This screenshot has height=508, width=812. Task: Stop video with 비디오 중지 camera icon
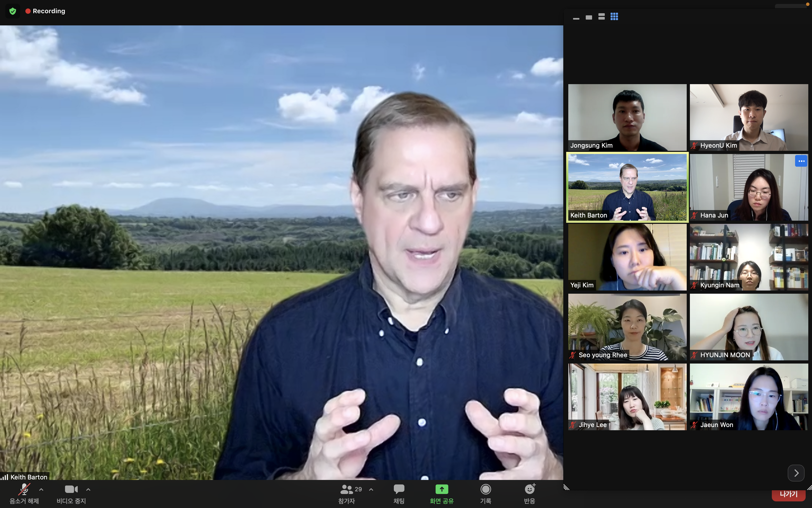click(71, 493)
